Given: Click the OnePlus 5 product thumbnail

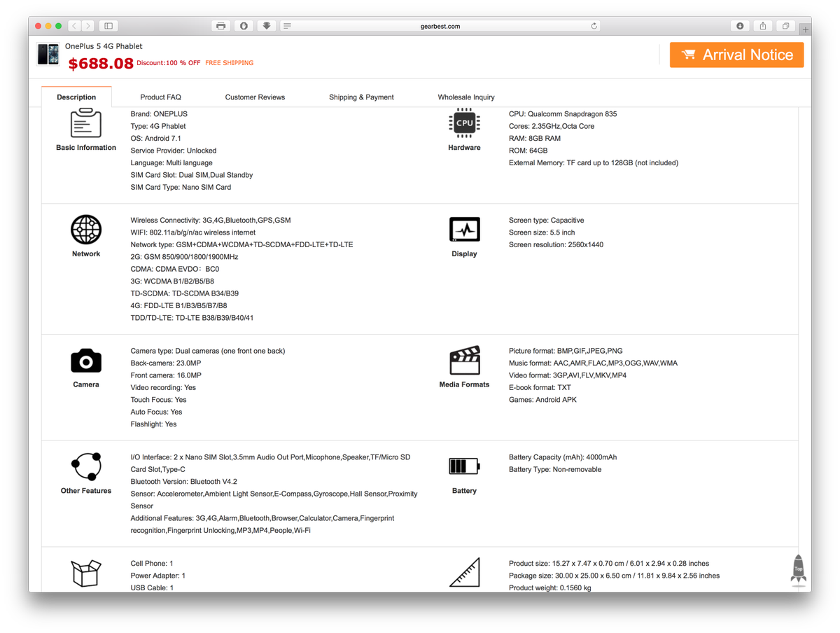Looking at the screenshot, I should pyautogui.click(x=48, y=54).
